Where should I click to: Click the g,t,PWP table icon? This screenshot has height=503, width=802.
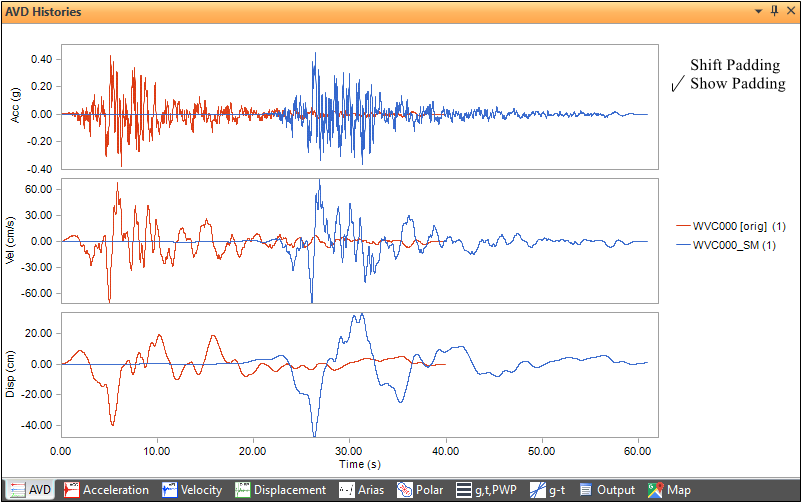464,490
